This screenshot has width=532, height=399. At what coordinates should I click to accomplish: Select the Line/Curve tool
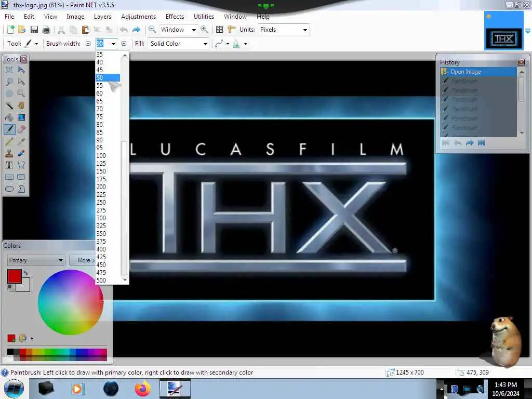(x=21, y=165)
